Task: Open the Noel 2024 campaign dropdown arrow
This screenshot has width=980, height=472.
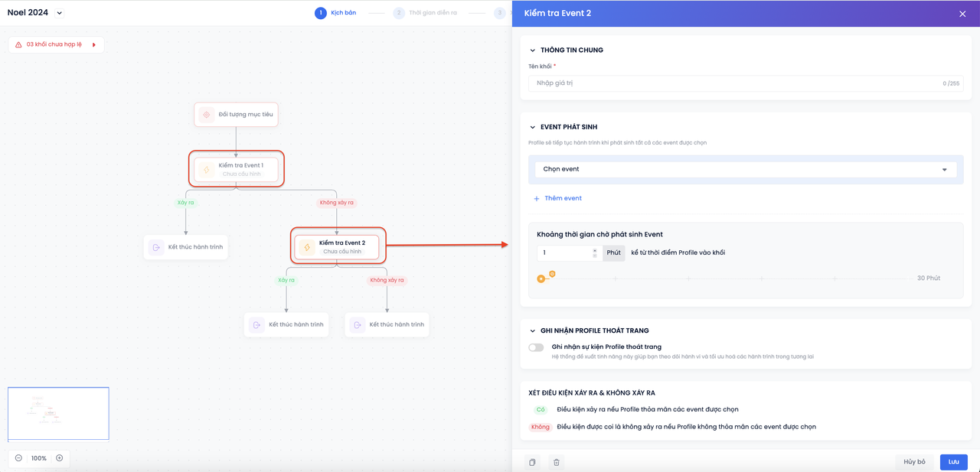Action: (60, 13)
